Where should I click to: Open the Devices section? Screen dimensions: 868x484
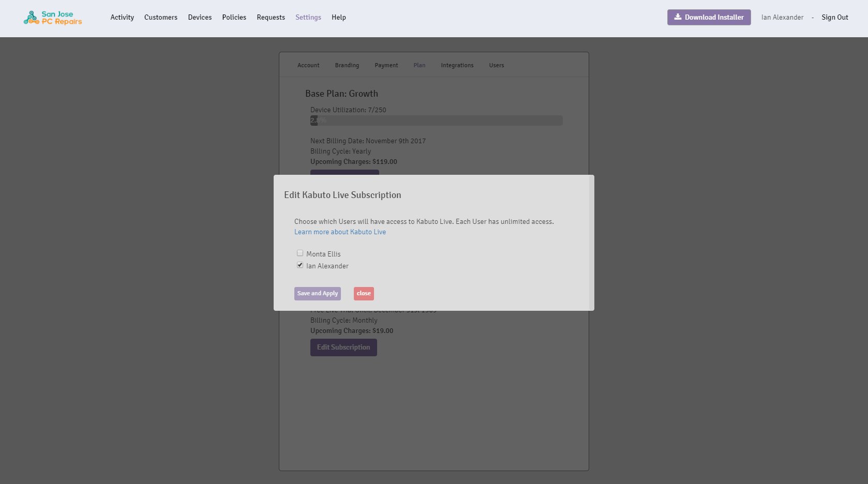click(200, 17)
